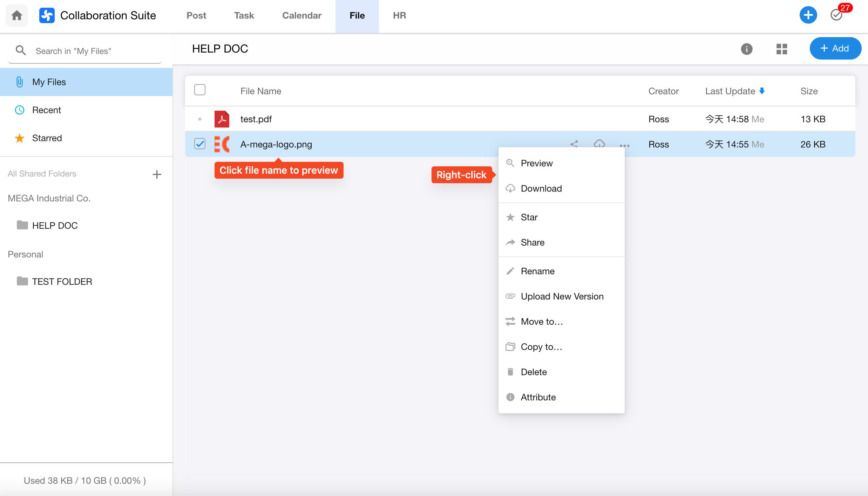The height and width of the screenshot is (496, 868).
Task: Select the test.pdf row checkbox
Action: pos(200,119)
